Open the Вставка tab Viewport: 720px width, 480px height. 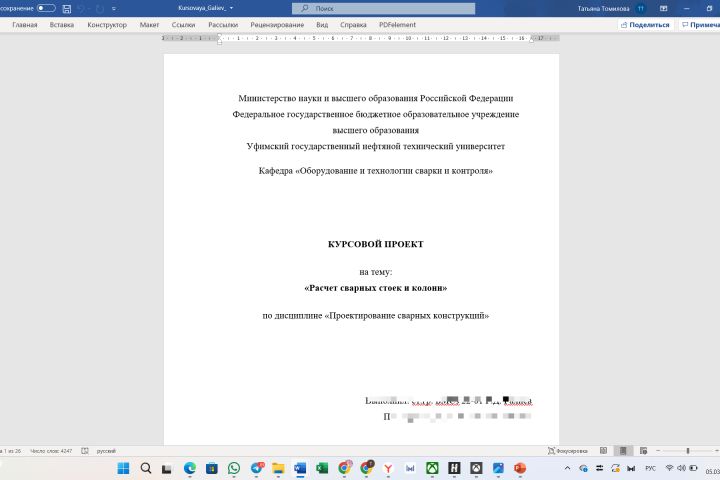tap(62, 25)
